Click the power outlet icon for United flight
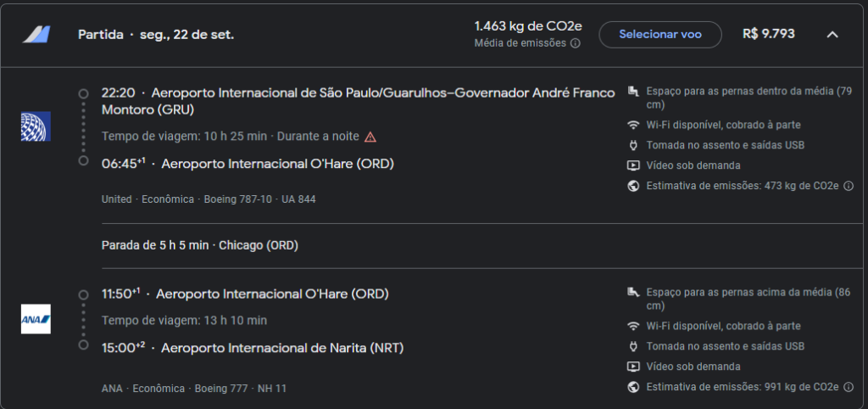 (632, 145)
